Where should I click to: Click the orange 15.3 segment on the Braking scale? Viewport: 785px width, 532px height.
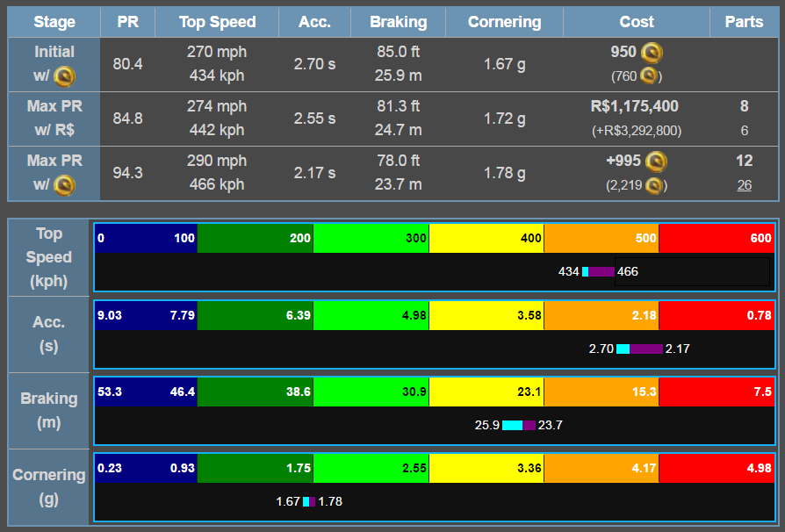click(x=601, y=392)
